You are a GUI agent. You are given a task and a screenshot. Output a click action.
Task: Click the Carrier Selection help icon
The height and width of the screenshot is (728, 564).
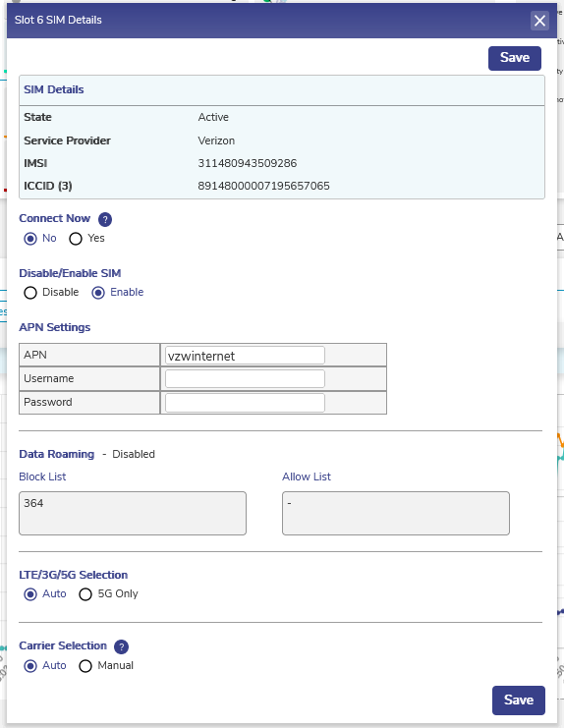pyautogui.click(x=121, y=646)
